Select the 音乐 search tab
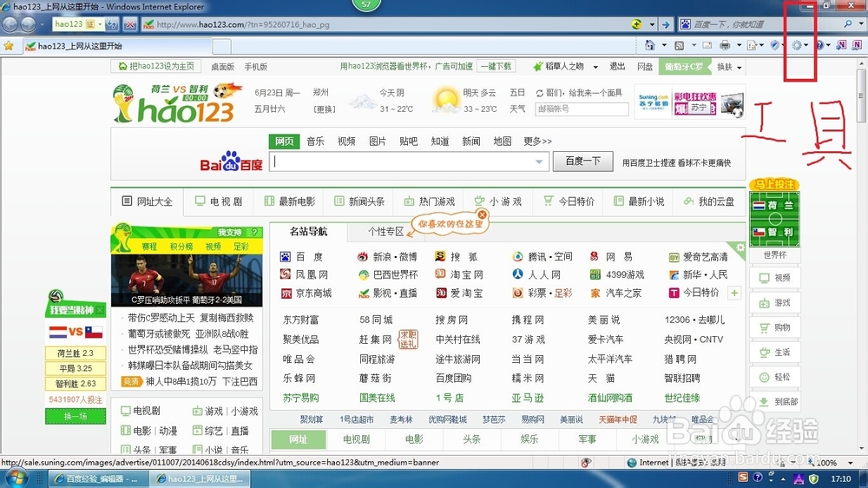This screenshot has height=488, width=868. pos(316,142)
